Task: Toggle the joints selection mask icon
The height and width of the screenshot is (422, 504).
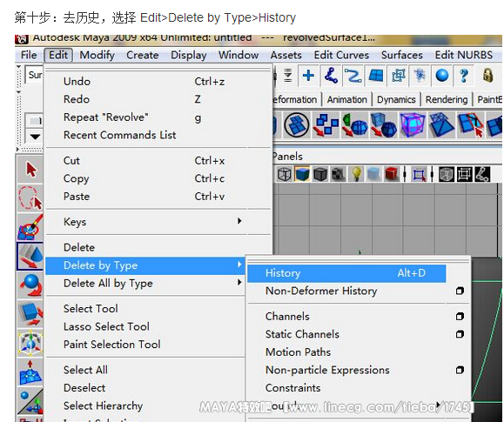Action: click(x=331, y=76)
